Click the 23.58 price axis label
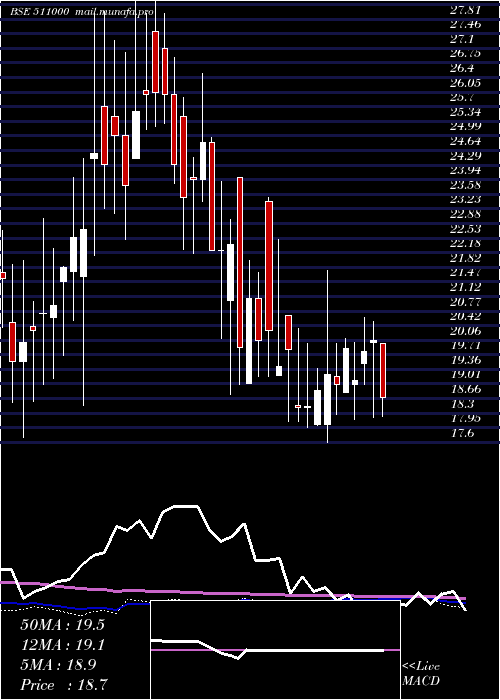The image size is (500, 700). pos(465,185)
